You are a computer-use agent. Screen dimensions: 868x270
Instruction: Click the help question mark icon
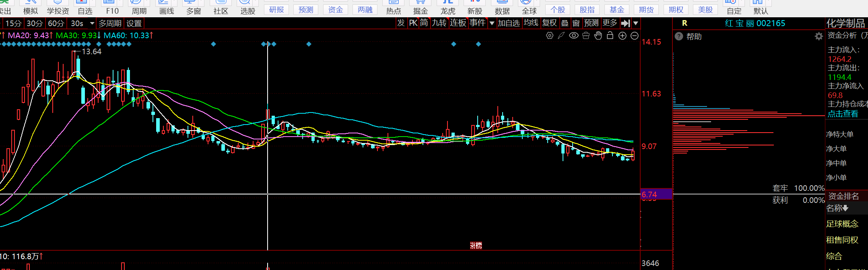679,37
